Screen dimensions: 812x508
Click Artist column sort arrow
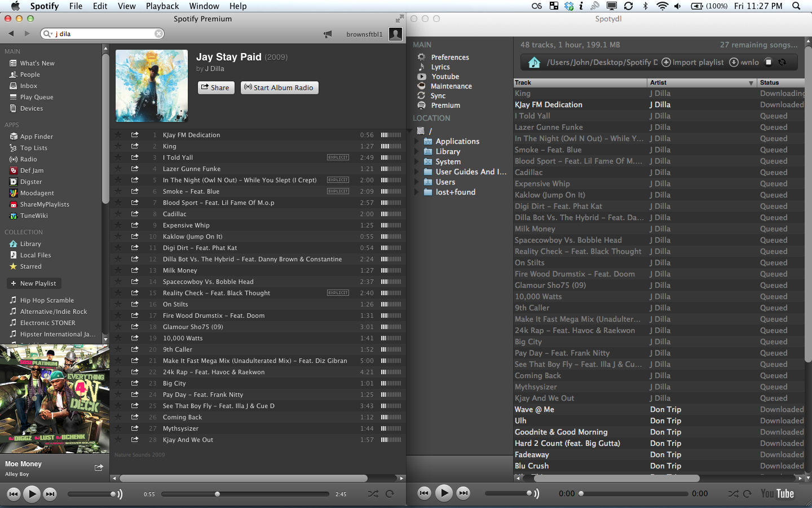coord(751,83)
